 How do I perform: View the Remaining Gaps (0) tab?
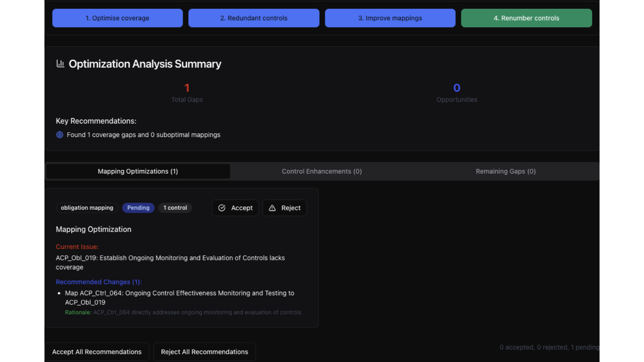(x=505, y=171)
